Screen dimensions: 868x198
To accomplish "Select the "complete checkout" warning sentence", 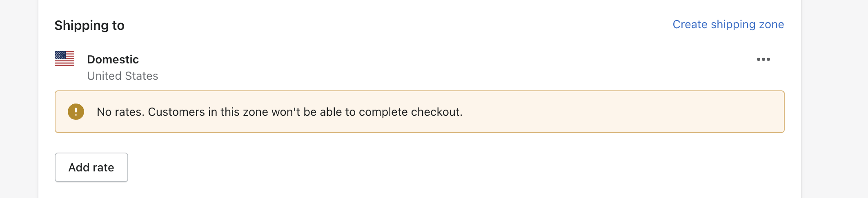I will pyautogui.click(x=280, y=112).
